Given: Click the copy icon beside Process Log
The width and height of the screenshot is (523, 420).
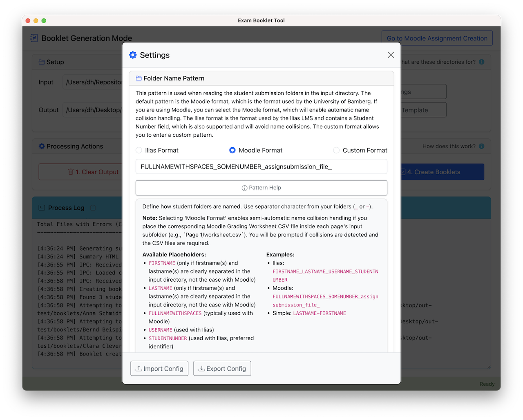Looking at the screenshot, I should point(93,208).
